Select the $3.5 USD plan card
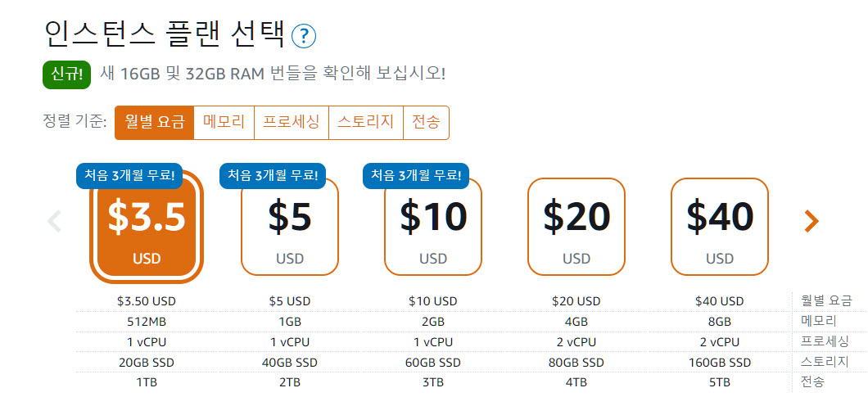 tap(147, 227)
